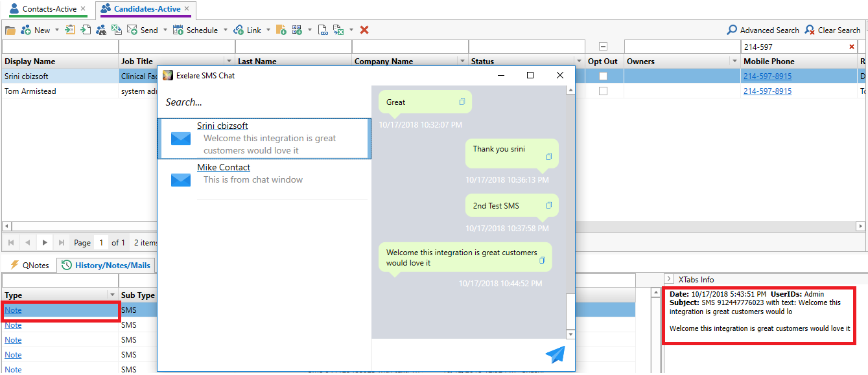
Task: Open the QNotes tab
Action: [x=30, y=265]
